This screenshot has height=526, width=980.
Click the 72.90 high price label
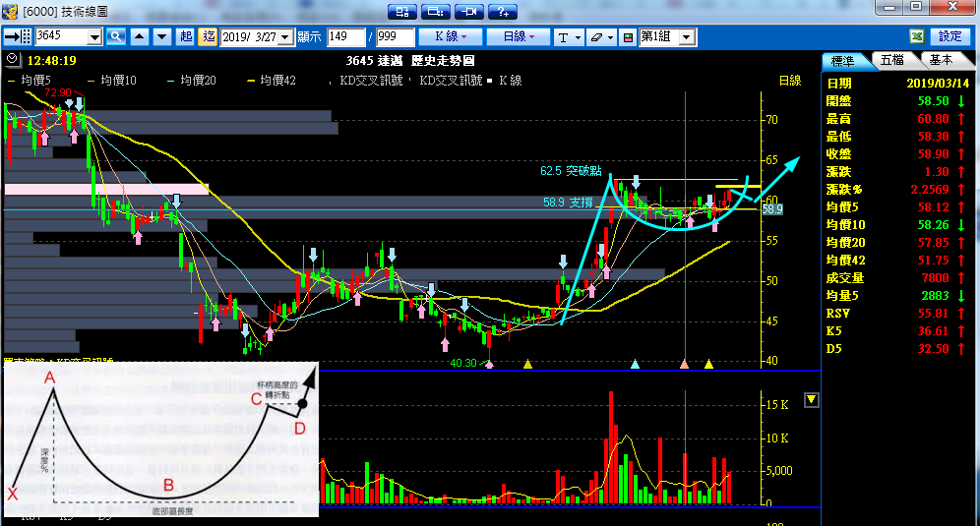tap(57, 92)
